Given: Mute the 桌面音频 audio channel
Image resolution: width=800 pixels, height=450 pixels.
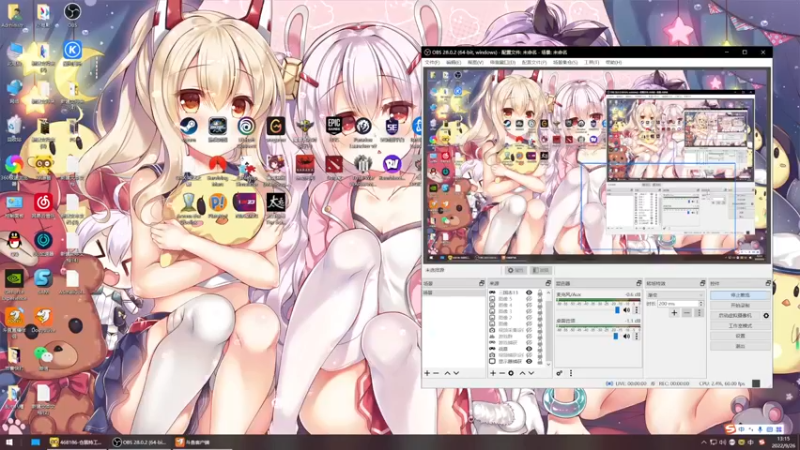Looking at the screenshot, I should point(627,336).
